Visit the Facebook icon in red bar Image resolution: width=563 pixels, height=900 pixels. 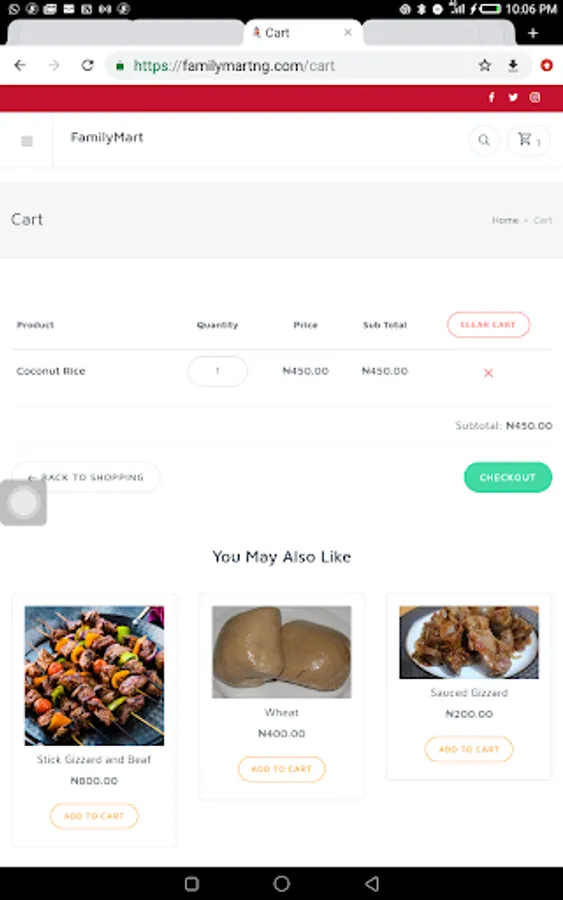[x=492, y=98]
